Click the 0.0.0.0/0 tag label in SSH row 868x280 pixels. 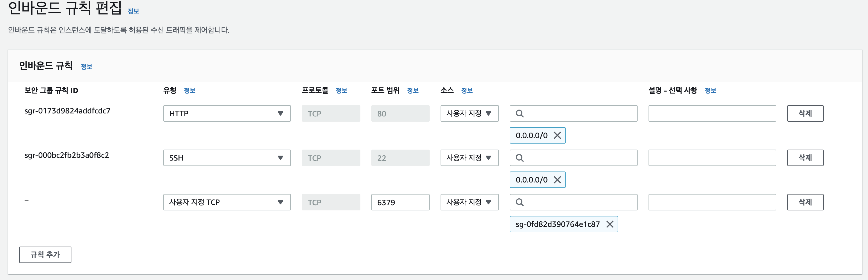[x=531, y=180]
